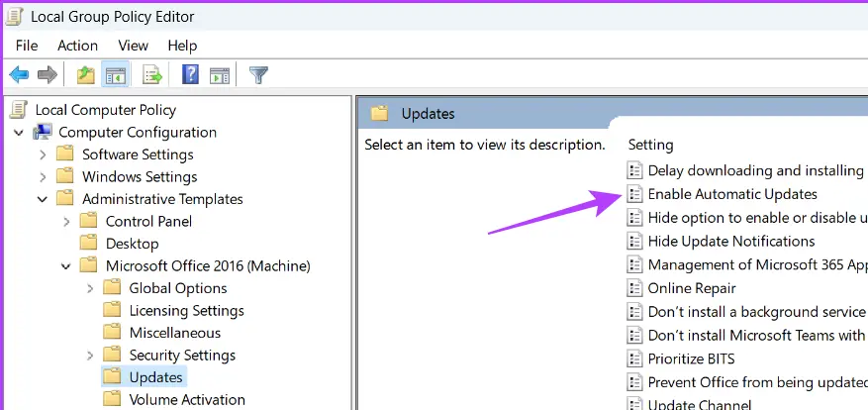Expand the Software Settings folder
868x410 pixels.
[42, 154]
